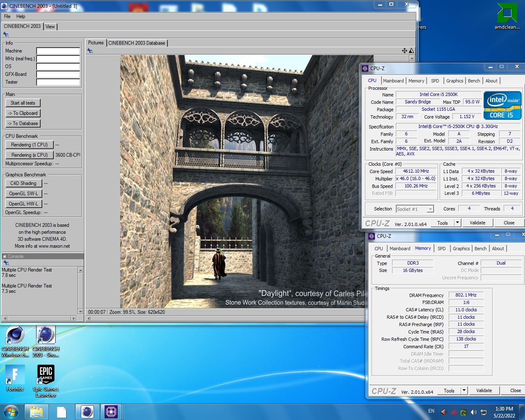The width and height of the screenshot is (525, 420).
Task: Click the EN language indicator
Action: [x=431, y=411]
